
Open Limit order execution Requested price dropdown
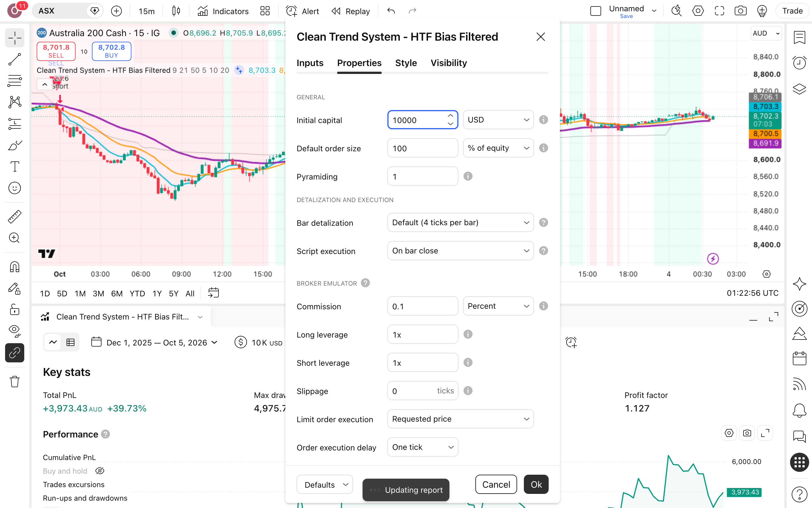click(460, 419)
